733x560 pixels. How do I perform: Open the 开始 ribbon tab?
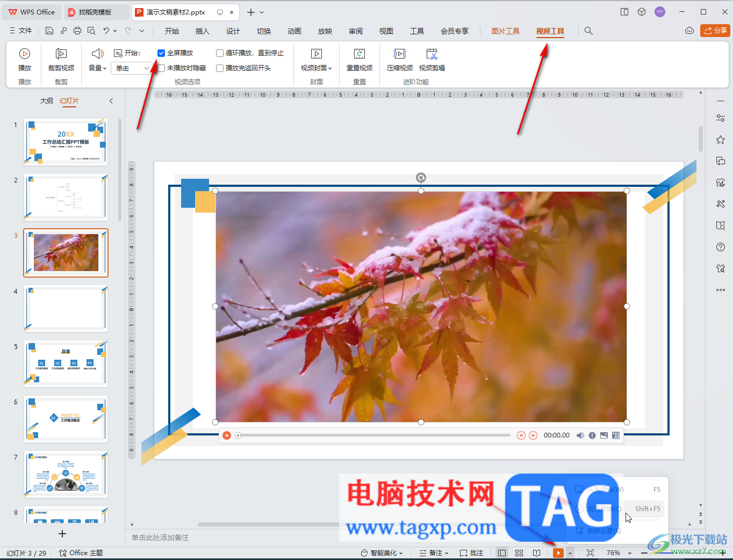(x=172, y=31)
